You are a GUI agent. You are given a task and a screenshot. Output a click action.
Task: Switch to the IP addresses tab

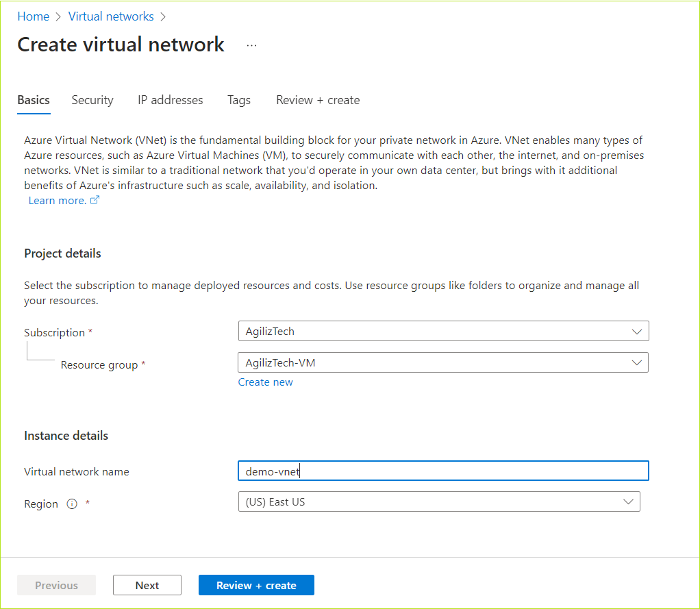170,100
